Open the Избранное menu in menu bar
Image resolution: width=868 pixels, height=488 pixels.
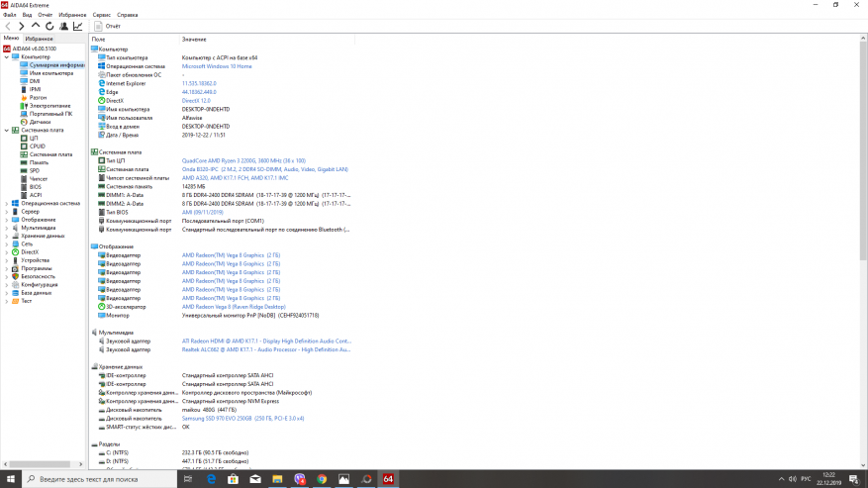(x=72, y=15)
